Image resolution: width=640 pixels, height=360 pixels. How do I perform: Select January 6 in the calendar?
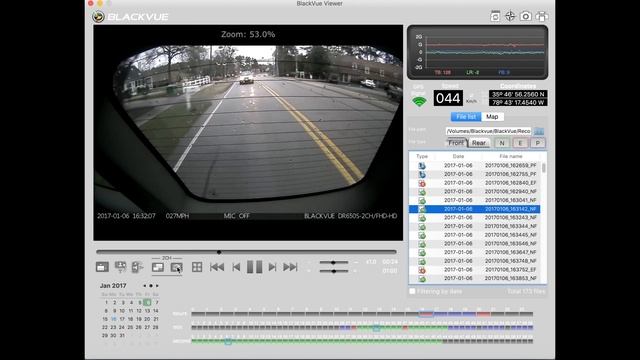(147, 302)
